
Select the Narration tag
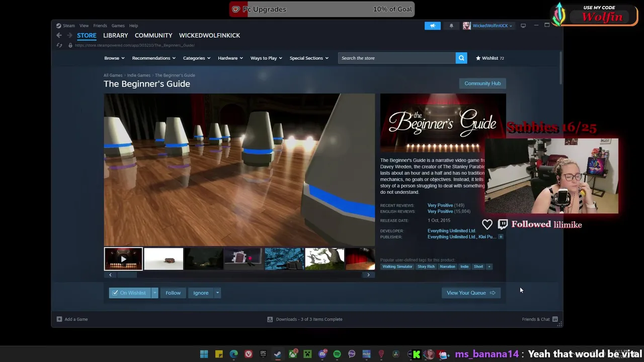tap(447, 266)
